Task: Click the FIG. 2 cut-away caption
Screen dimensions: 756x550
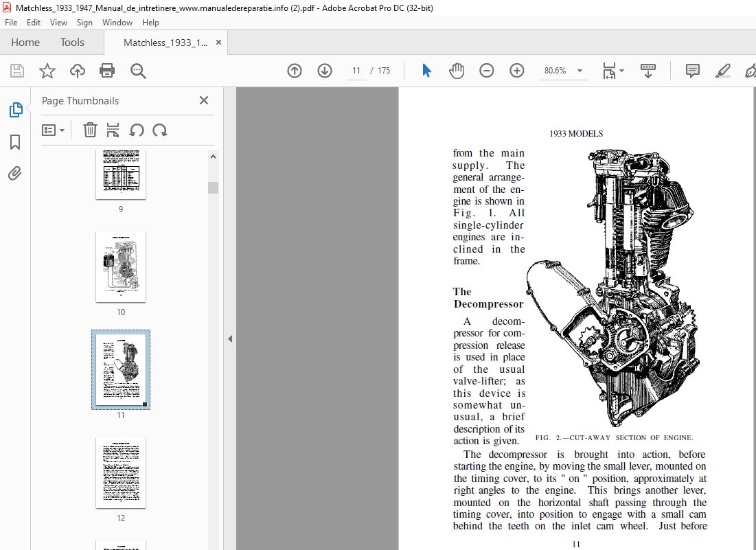Action: (x=615, y=437)
